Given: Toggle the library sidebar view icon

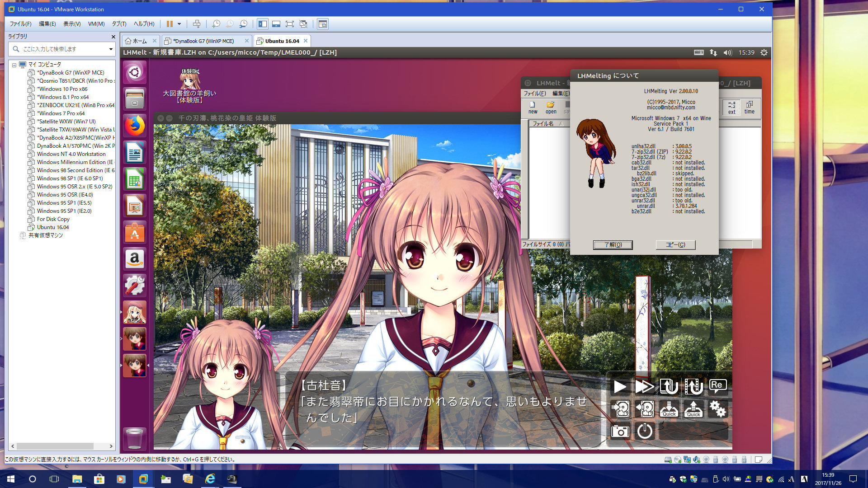Looking at the screenshot, I should pyautogui.click(x=263, y=24).
